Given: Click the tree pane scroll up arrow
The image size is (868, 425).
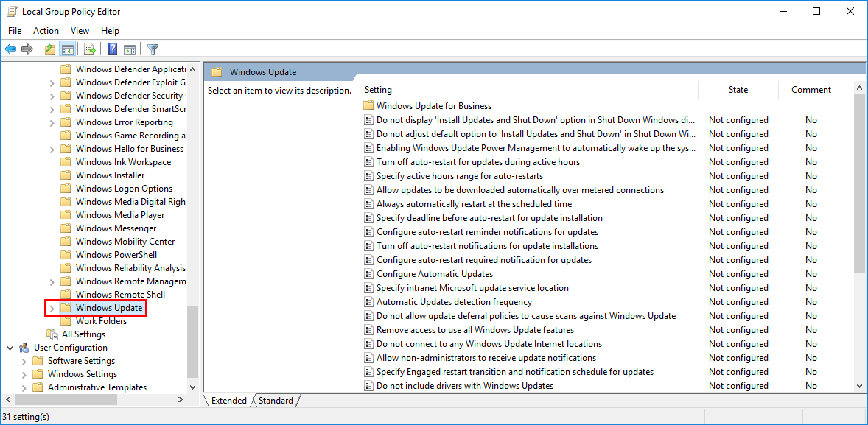Looking at the screenshot, I should 192,69.
